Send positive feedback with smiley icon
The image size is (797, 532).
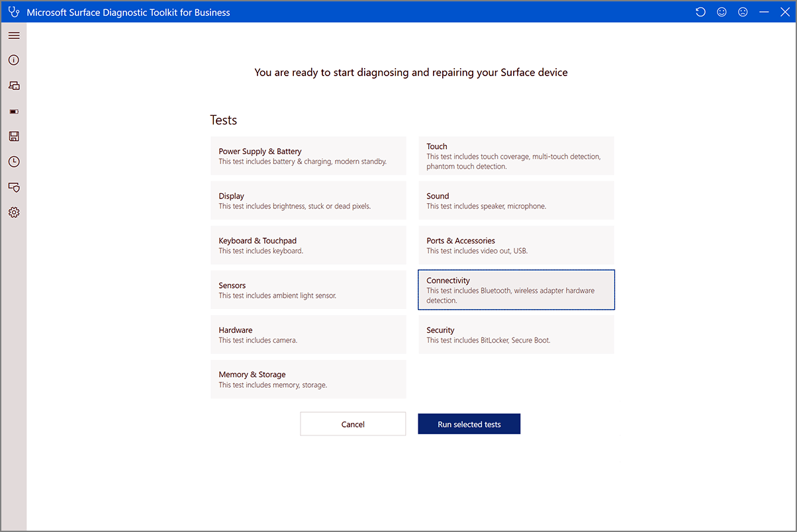(721, 11)
